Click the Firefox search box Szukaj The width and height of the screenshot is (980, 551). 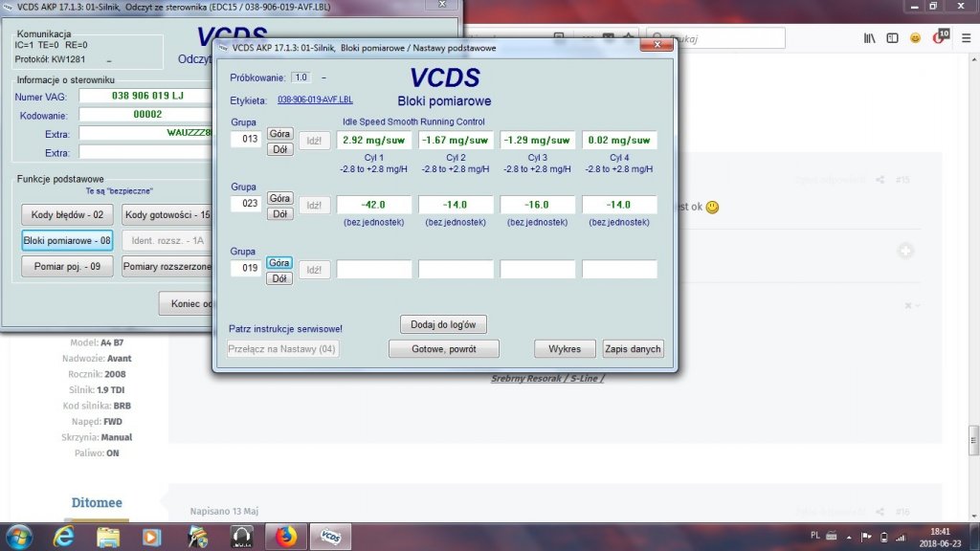(716, 38)
